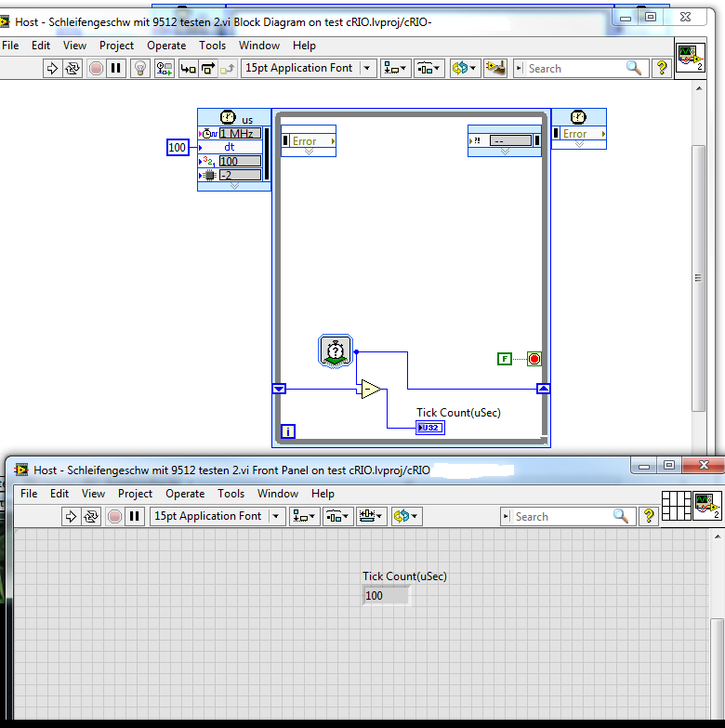Open font dropdown in Front Panel toolbar
This screenshot has width=725, height=728.
point(217,516)
